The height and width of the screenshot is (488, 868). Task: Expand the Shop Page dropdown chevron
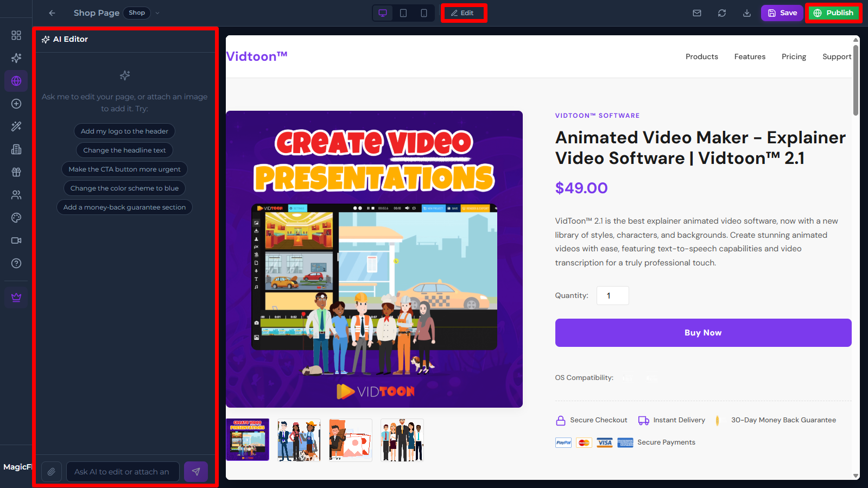157,13
